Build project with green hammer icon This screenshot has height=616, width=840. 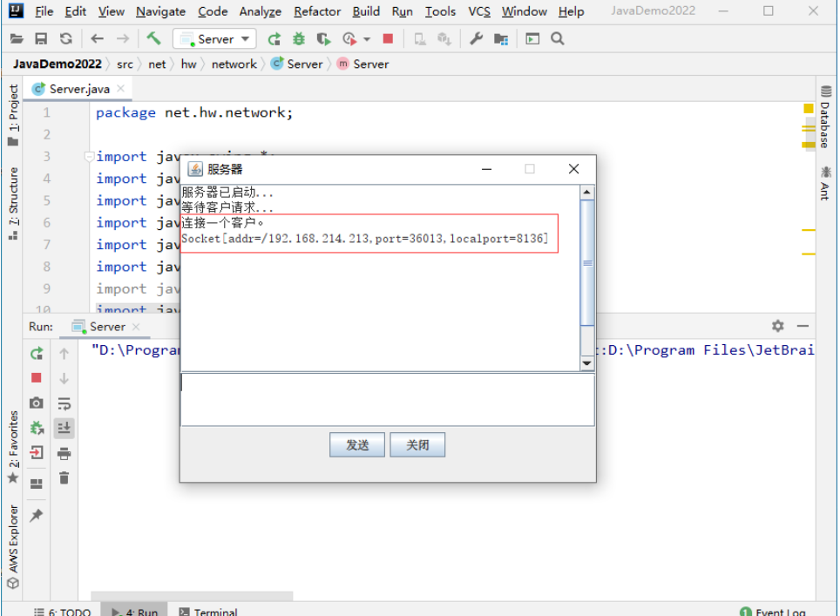pos(153,38)
